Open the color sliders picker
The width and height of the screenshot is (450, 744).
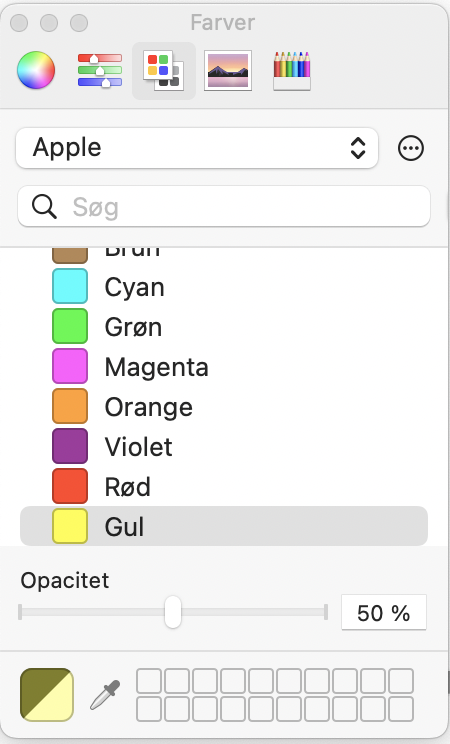(100, 70)
